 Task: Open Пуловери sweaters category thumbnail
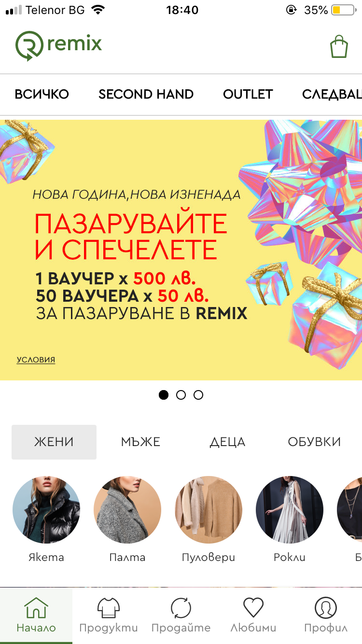point(209,510)
